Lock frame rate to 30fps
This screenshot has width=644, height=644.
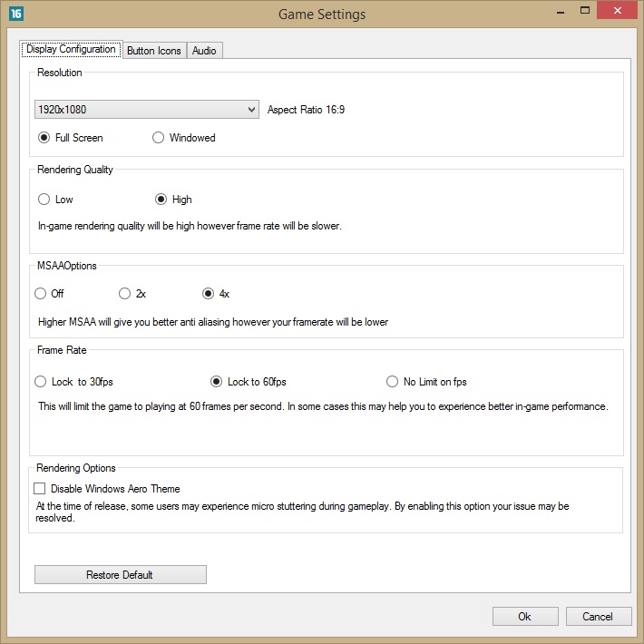point(40,382)
